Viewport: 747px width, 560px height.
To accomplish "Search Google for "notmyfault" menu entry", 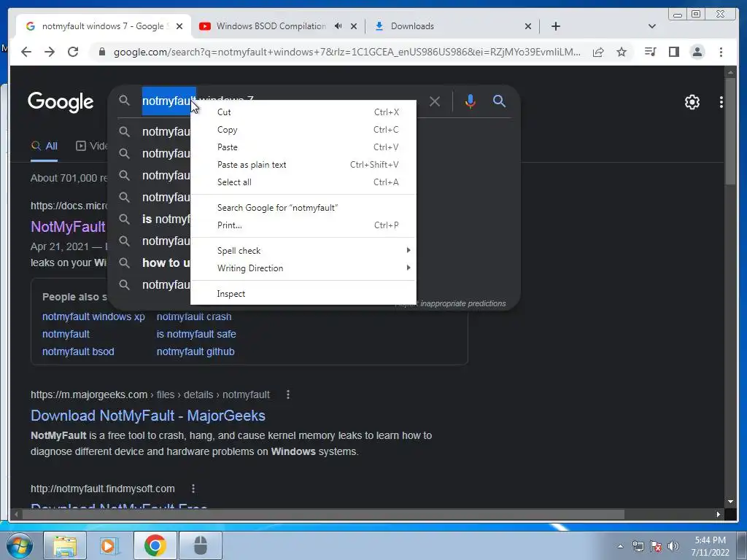I will (x=303, y=208).
